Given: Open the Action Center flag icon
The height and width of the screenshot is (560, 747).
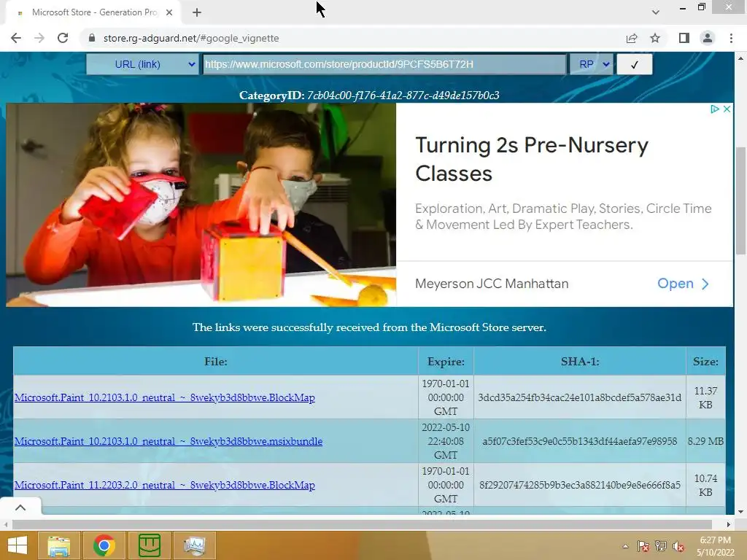Looking at the screenshot, I should pos(643,547).
